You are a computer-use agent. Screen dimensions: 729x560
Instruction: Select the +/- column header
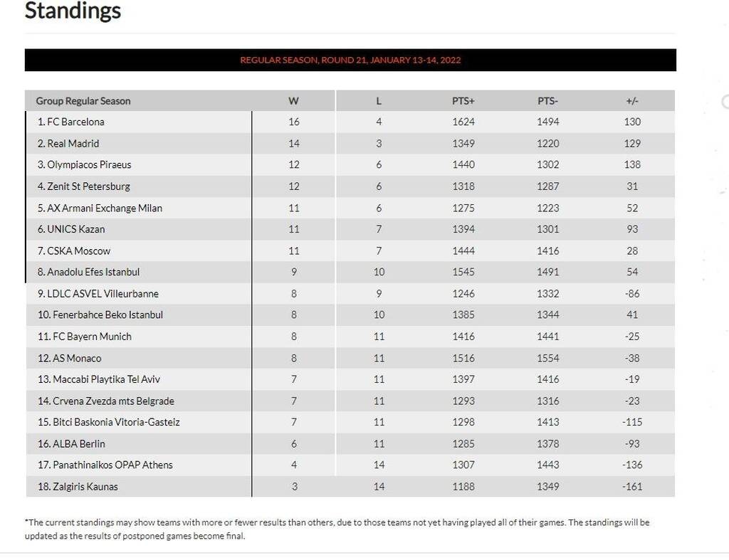tap(632, 101)
